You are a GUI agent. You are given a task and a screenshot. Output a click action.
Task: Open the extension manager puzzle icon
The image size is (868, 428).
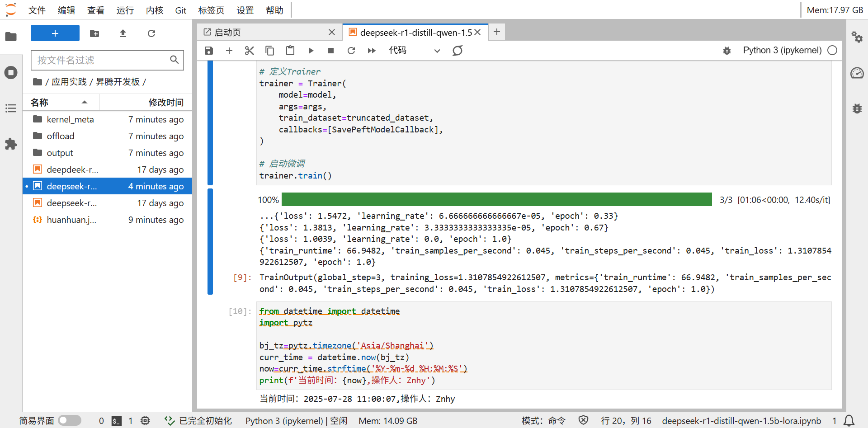(11, 144)
